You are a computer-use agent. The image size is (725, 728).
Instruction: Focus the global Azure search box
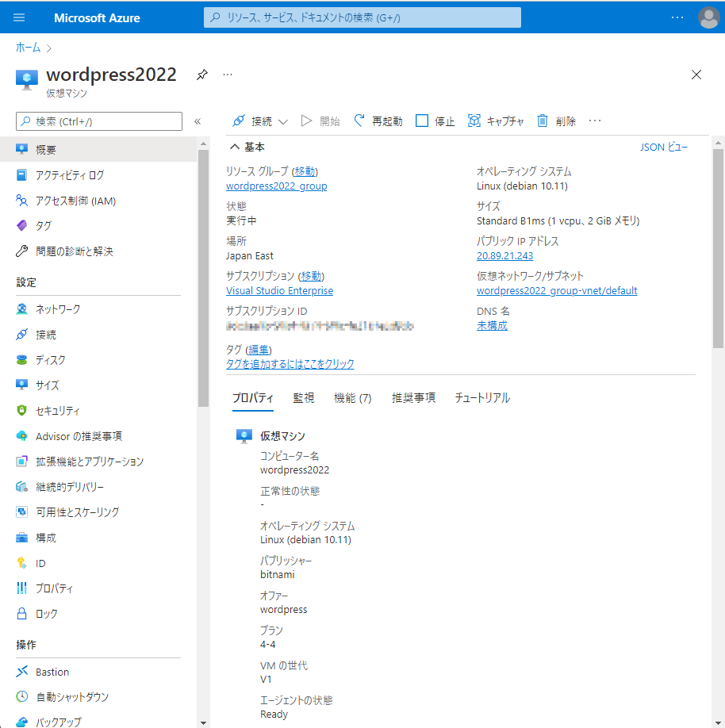(362, 17)
